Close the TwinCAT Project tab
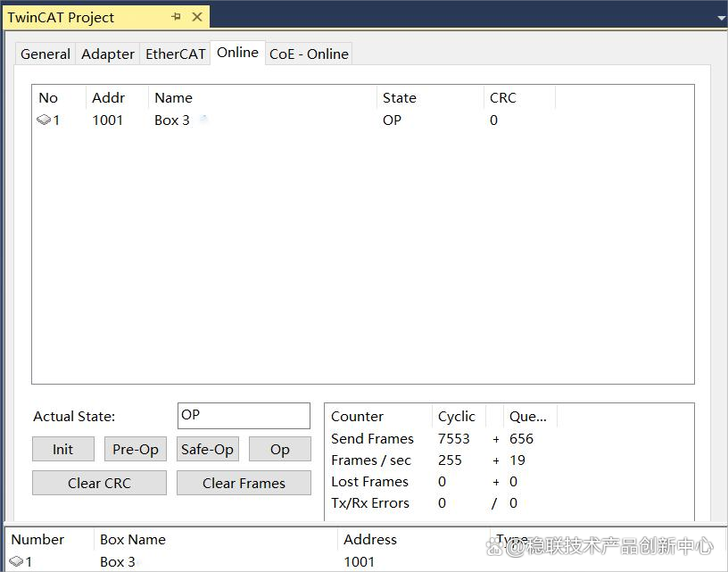728x572 pixels. point(197,17)
